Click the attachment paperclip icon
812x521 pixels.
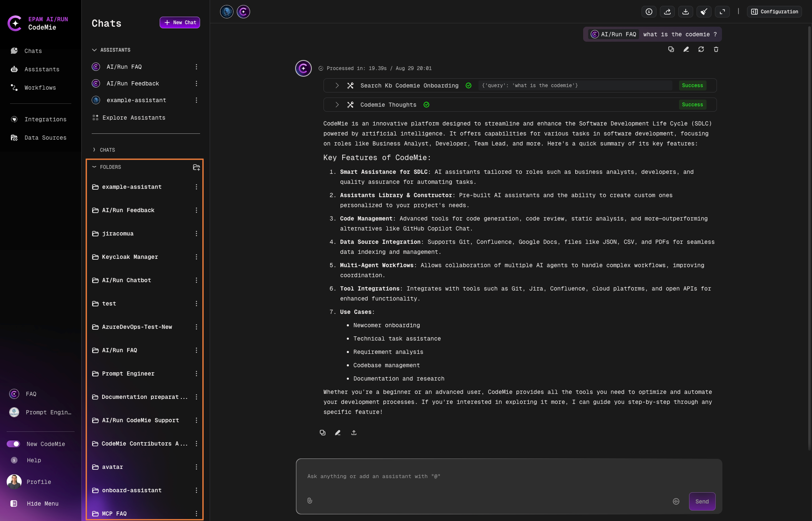coord(310,501)
